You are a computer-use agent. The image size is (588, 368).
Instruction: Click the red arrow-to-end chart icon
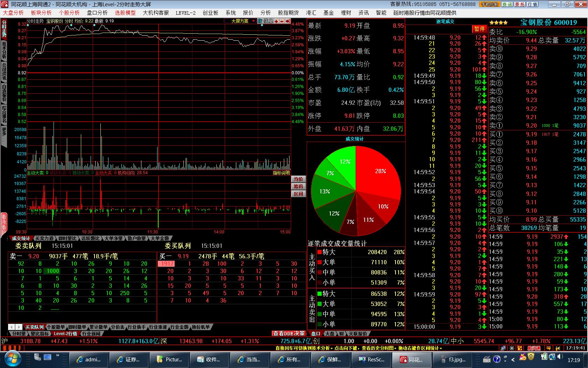pos(288,21)
